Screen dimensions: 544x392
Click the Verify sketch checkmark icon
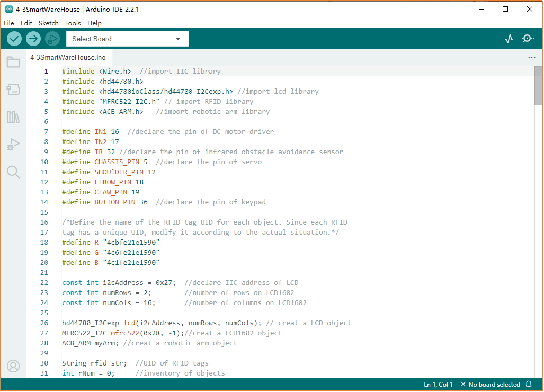click(14, 38)
